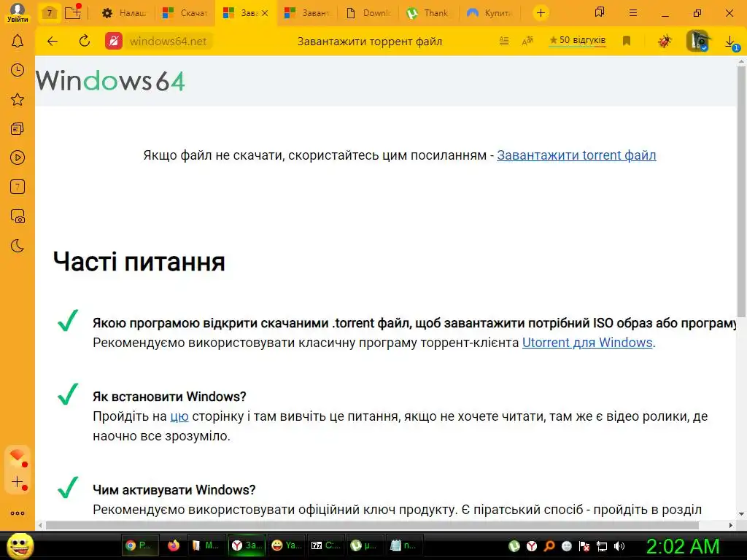Click the ladybug extension icon
747x560 pixels.
[664, 41]
